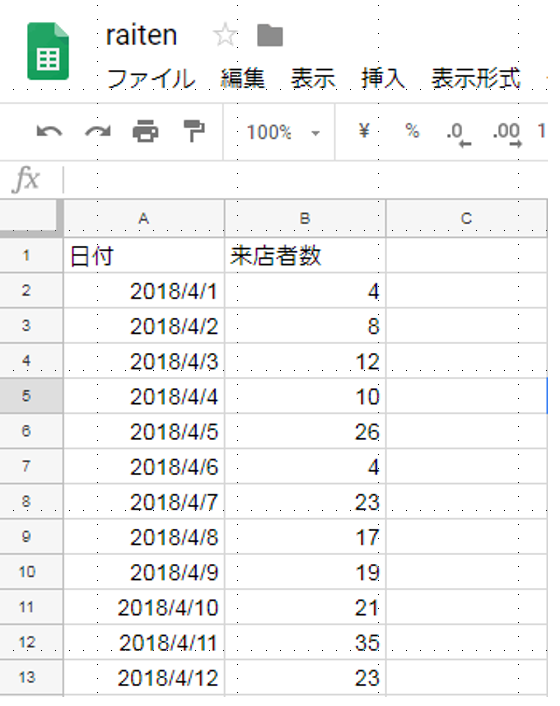
Task: Apply yen currency format
Action: (x=364, y=131)
